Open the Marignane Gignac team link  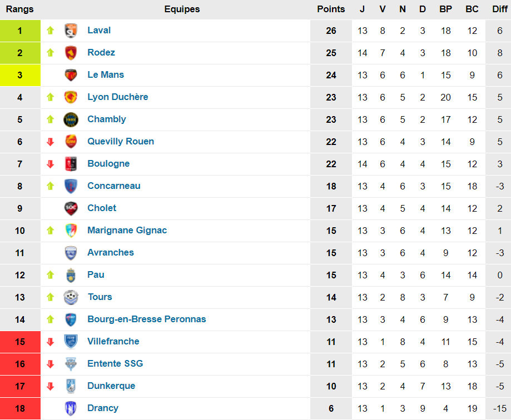pyautogui.click(x=127, y=230)
